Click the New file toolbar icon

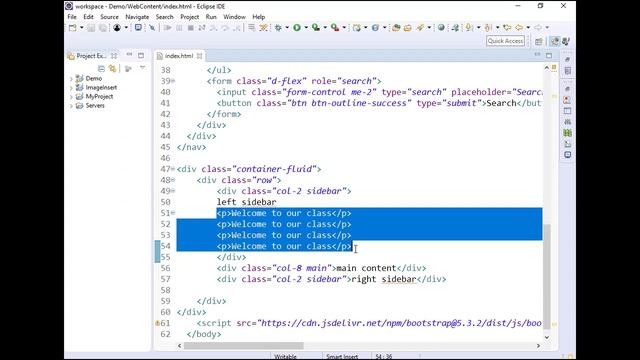point(73,28)
